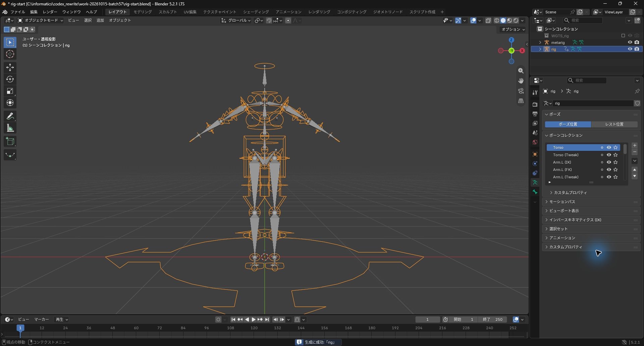Select the Add Cube tool
Viewport: 644px width, 346px height.
10,141
